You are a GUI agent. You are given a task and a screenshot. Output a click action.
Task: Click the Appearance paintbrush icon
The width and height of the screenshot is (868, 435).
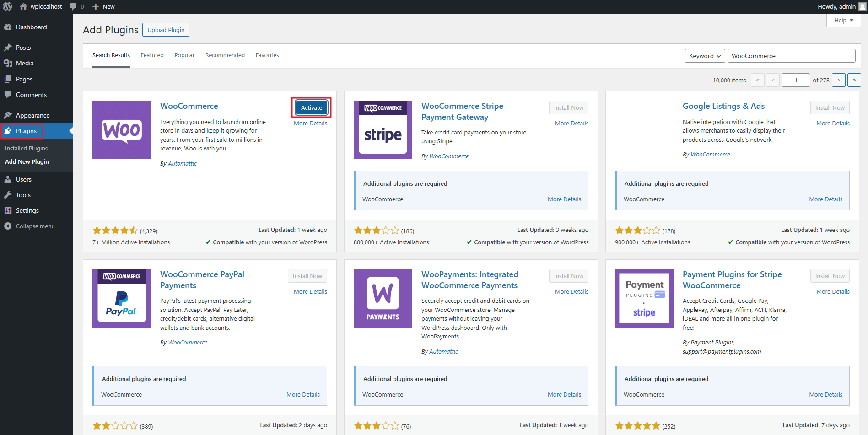coord(8,115)
